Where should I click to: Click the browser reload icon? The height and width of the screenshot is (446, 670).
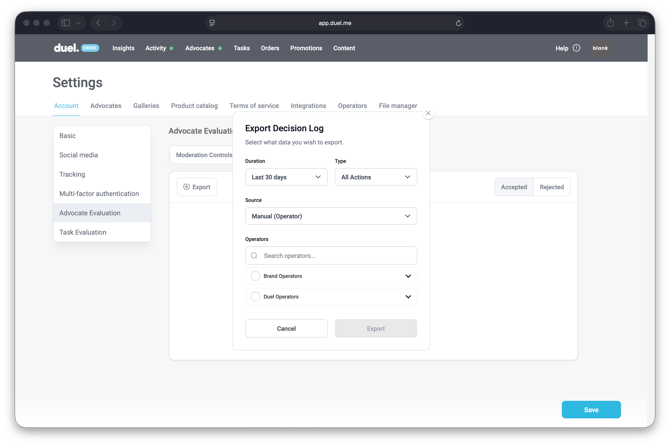pos(458,23)
